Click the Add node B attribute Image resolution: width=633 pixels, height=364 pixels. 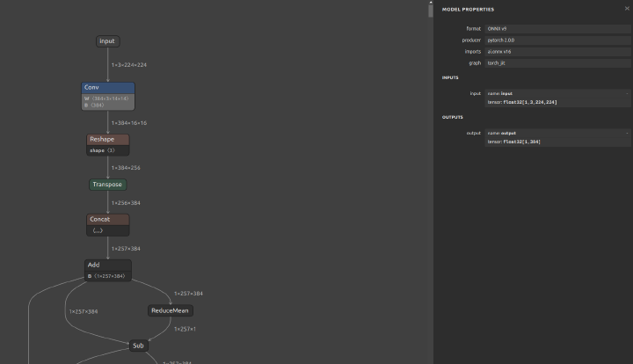click(x=107, y=276)
